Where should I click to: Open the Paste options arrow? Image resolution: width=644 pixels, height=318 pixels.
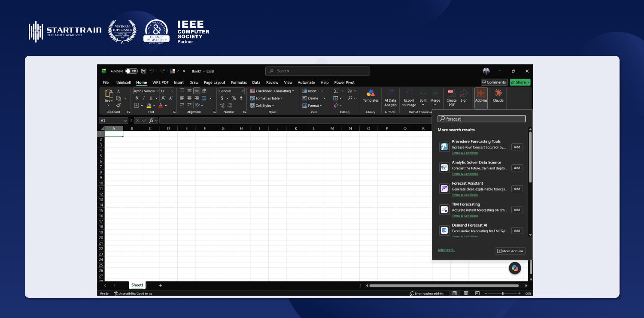(109, 105)
